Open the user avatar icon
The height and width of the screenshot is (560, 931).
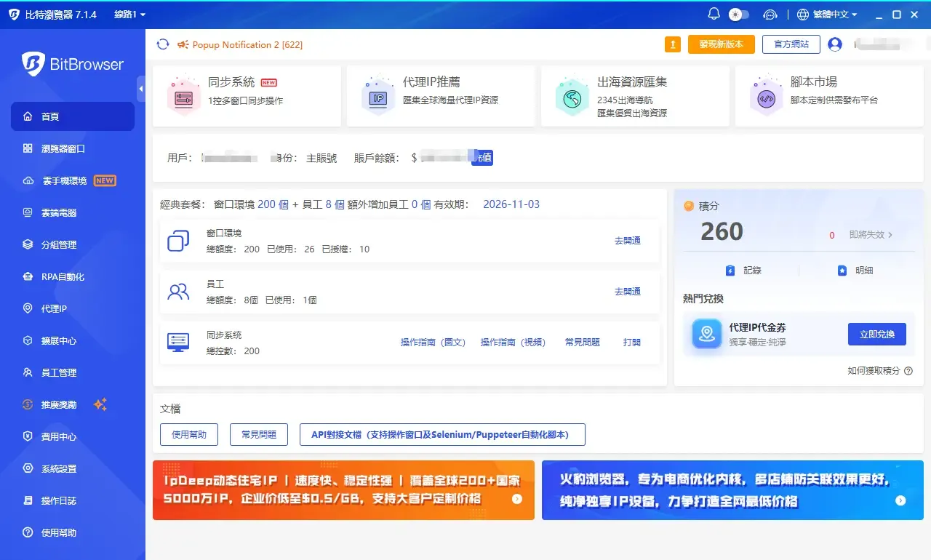click(835, 44)
